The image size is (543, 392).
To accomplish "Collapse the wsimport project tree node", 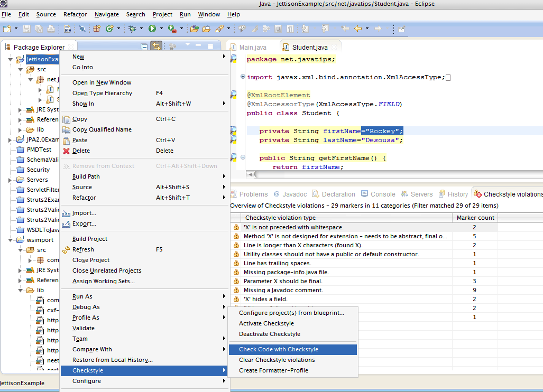I will [11, 240].
